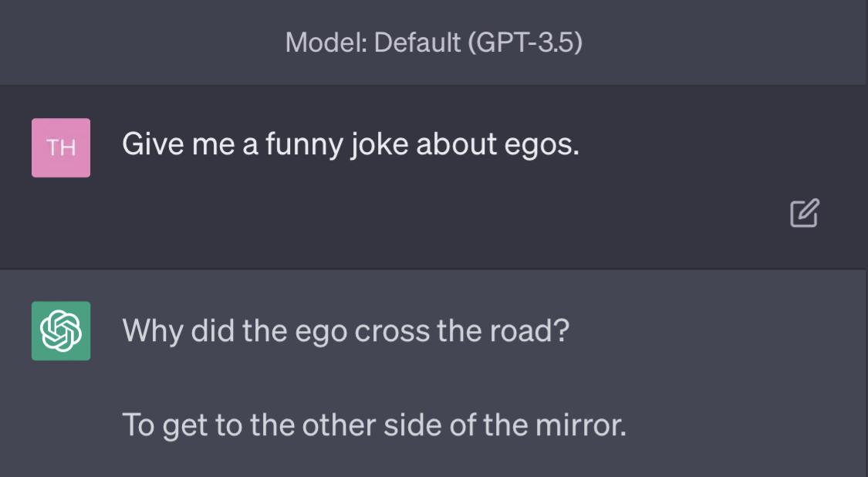868x477 pixels.
Task: Click the word "Model:" in the top bar
Action: point(326,42)
